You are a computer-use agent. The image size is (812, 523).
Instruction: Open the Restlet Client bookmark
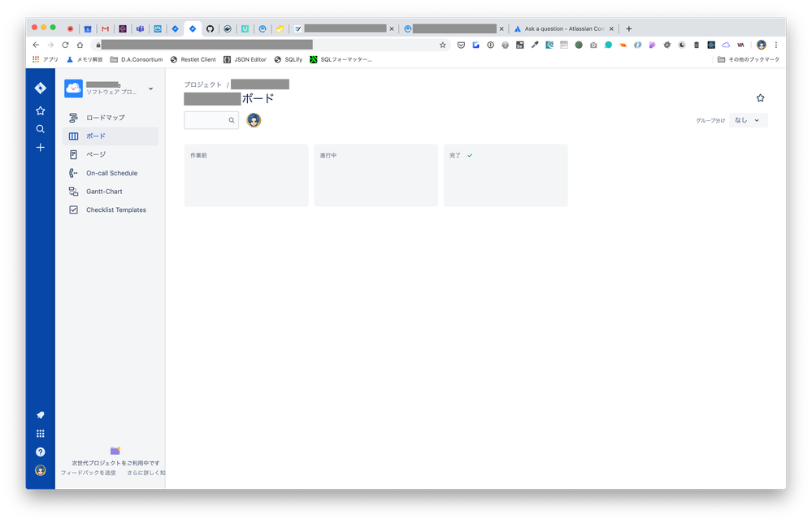pyautogui.click(x=193, y=59)
